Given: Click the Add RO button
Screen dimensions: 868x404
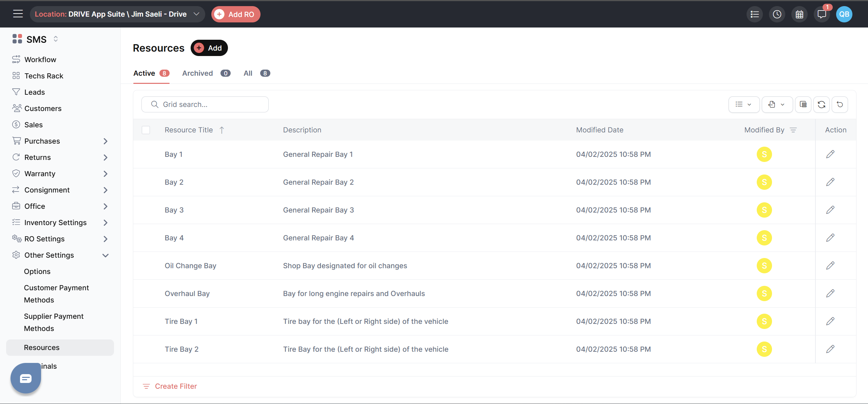Looking at the screenshot, I should (x=236, y=14).
